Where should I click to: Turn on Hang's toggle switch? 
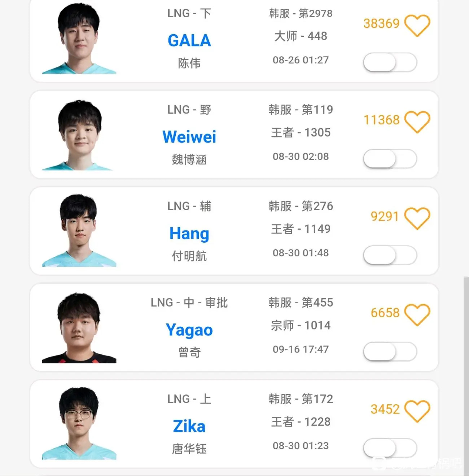click(x=390, y=255)
